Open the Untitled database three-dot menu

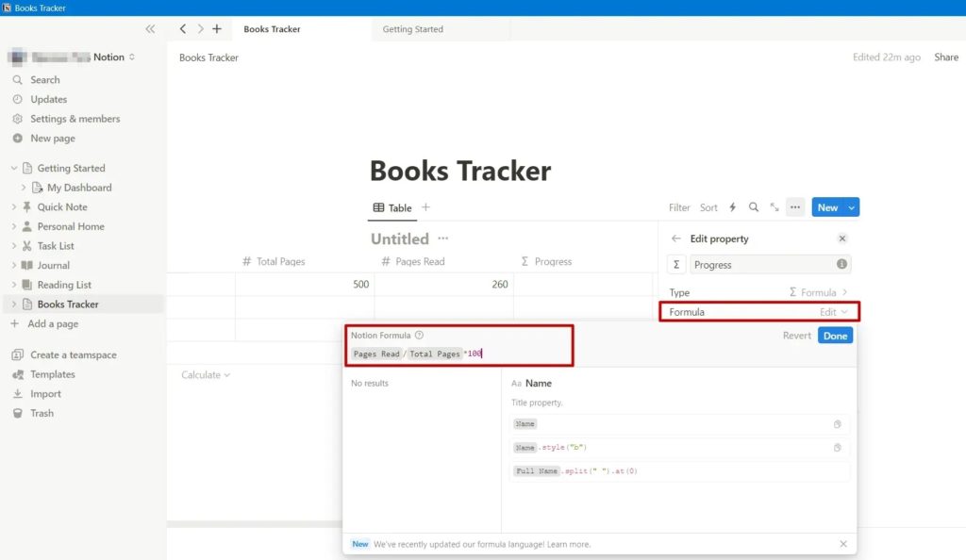(443, 239)
